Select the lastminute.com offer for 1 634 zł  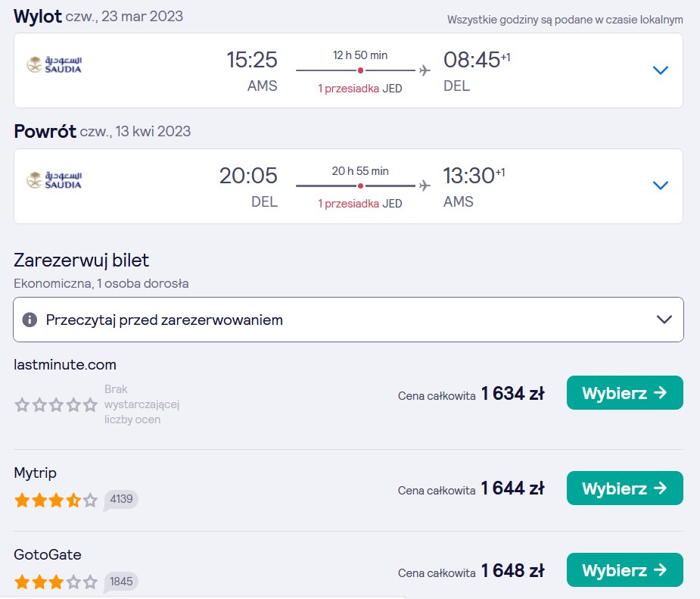point(624,392)
